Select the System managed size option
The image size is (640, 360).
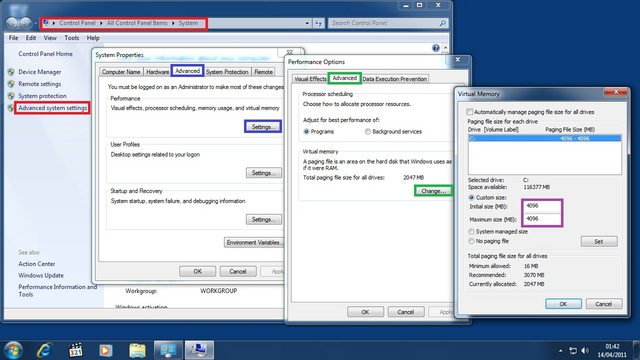click(471, 231)
